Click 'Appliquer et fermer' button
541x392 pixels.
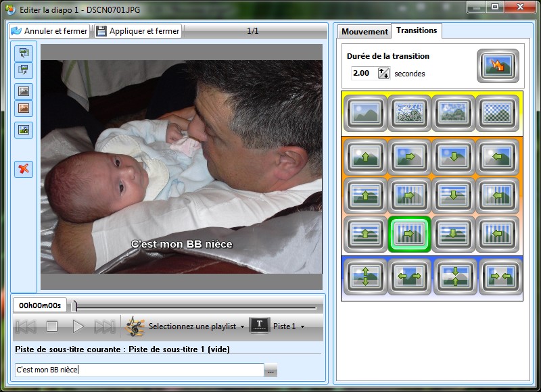tap(138, 31)
